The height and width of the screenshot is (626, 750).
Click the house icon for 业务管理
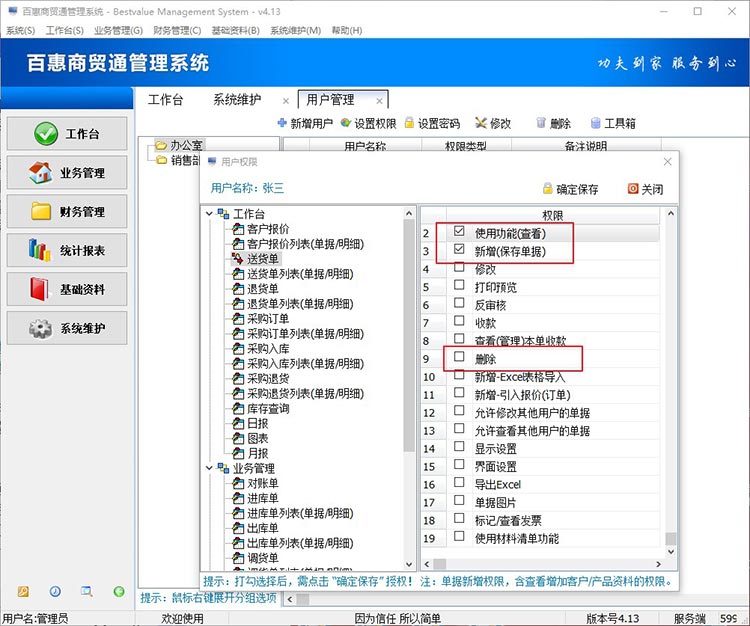click(40, 172)
